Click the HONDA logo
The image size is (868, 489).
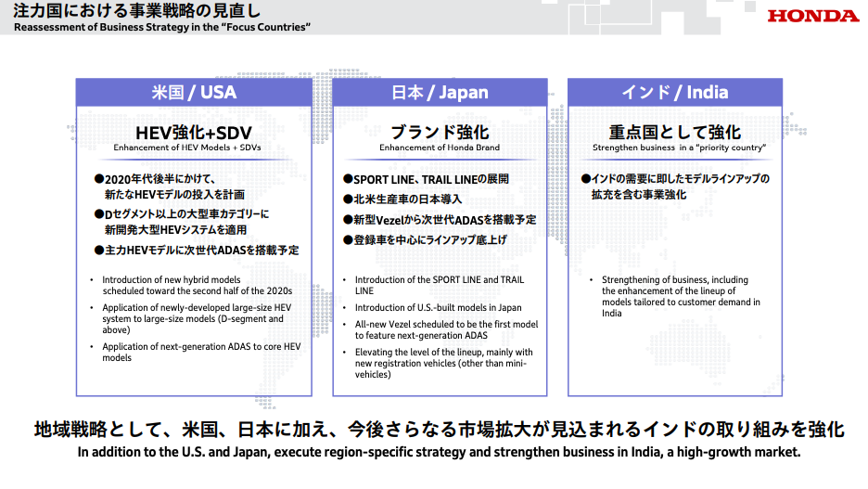812,16
